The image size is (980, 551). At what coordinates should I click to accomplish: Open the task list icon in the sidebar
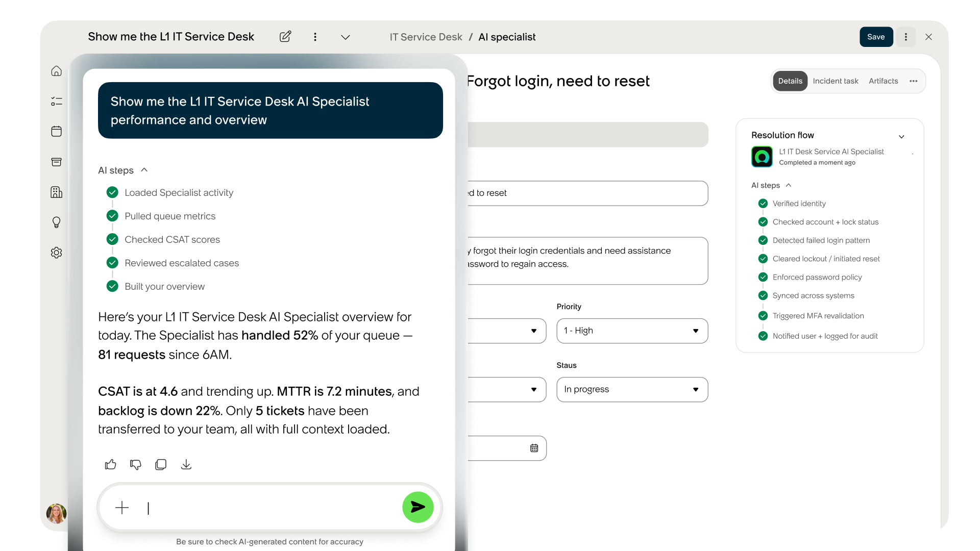coord(57,101)
